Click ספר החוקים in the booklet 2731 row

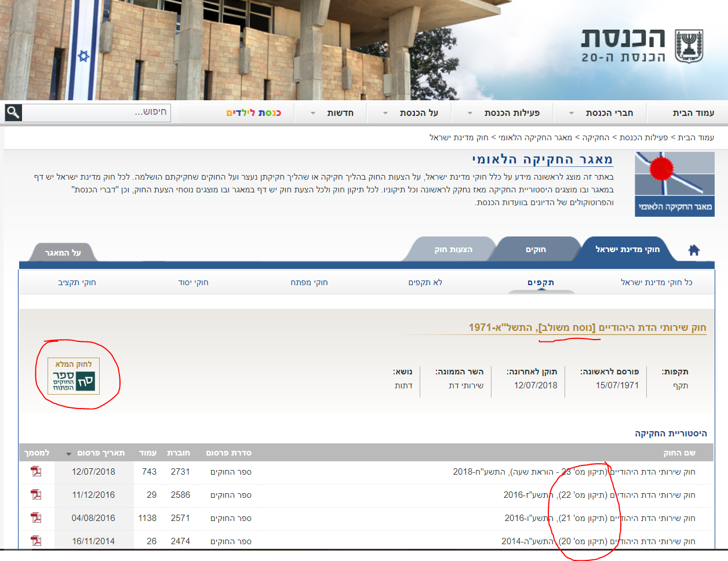click(231, 472)
